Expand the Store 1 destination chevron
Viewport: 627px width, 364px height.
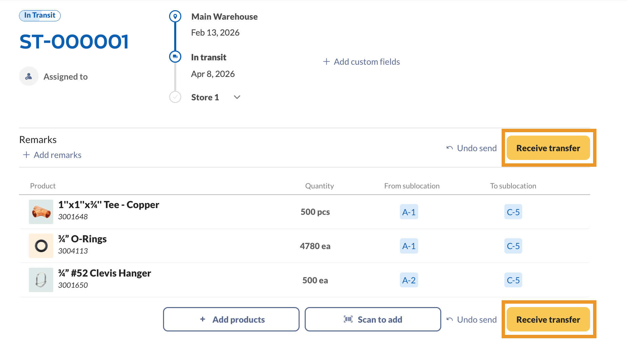click(x=237, y=97)
